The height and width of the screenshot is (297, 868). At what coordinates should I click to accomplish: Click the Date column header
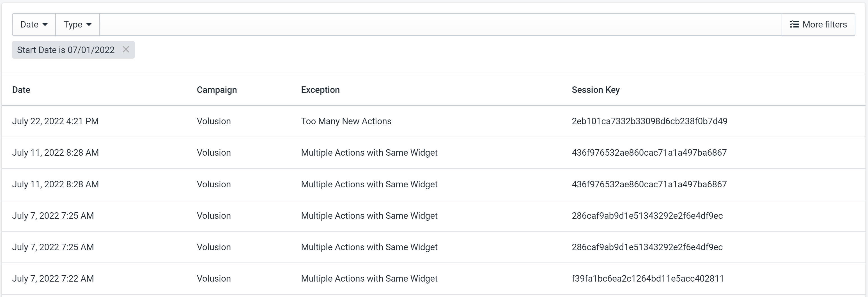21,90
